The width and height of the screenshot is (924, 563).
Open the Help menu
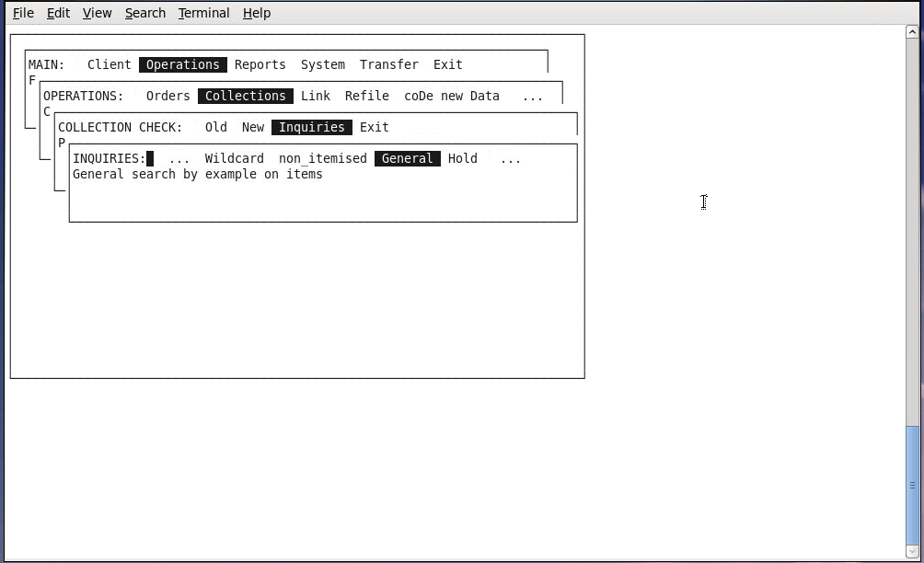(257, 13)
